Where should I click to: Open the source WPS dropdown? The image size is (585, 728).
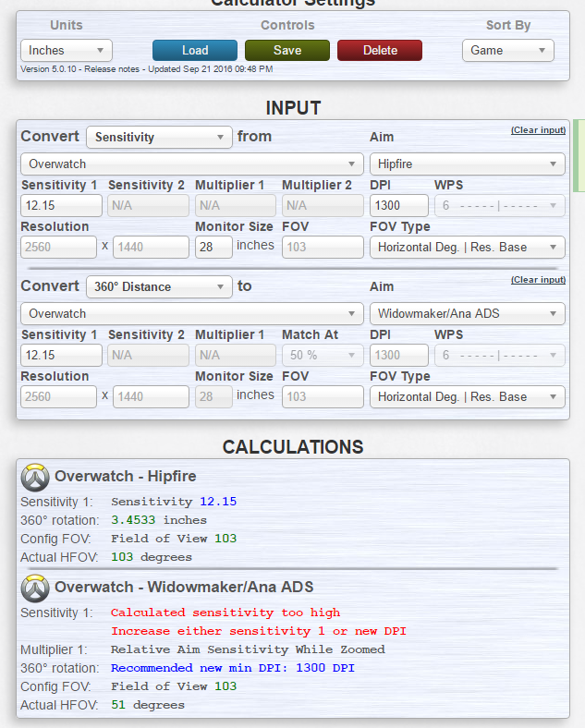click(500, 206)
